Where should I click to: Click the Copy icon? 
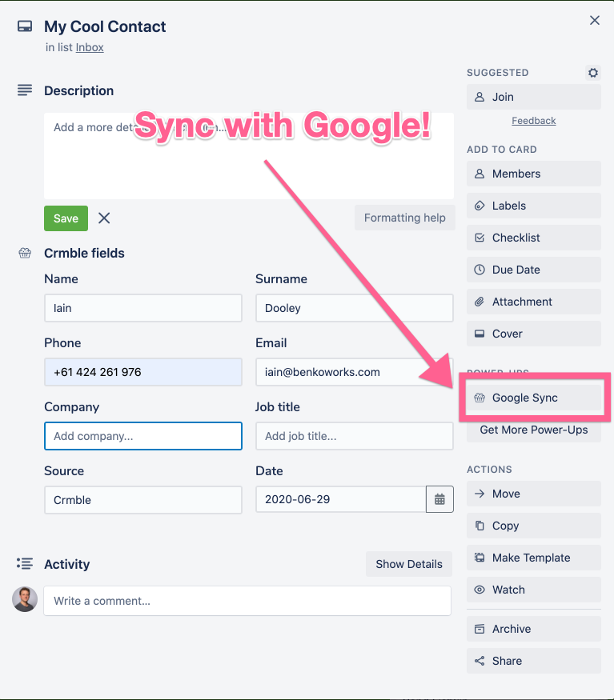pyautogui.click(x=480, y=526)
